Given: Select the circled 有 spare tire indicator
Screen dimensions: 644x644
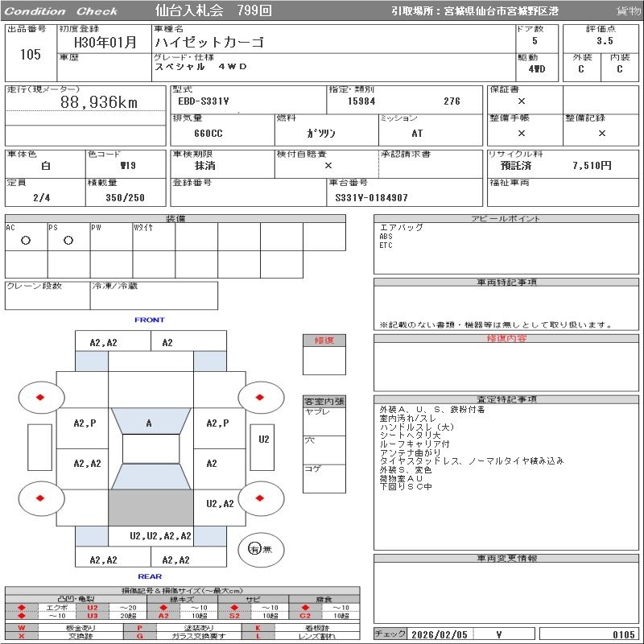Looking at the screenshot, I should click(254, 549).
